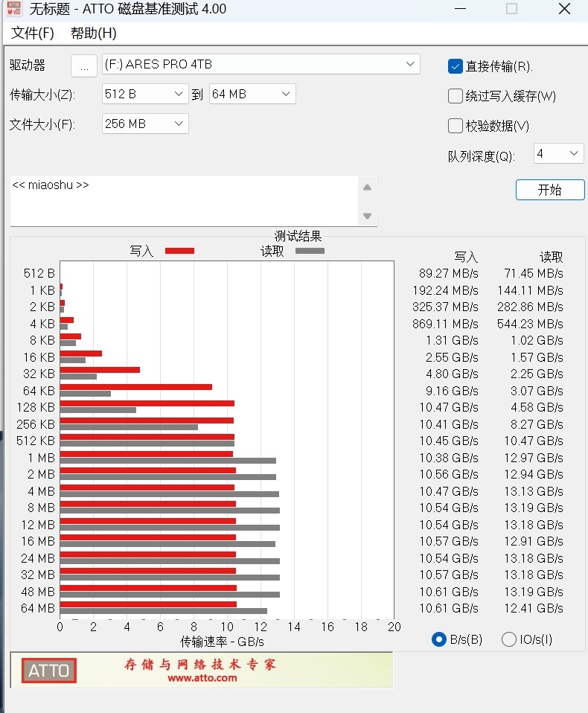Click the ATTO logo in the banner

[x=49, y=671]
